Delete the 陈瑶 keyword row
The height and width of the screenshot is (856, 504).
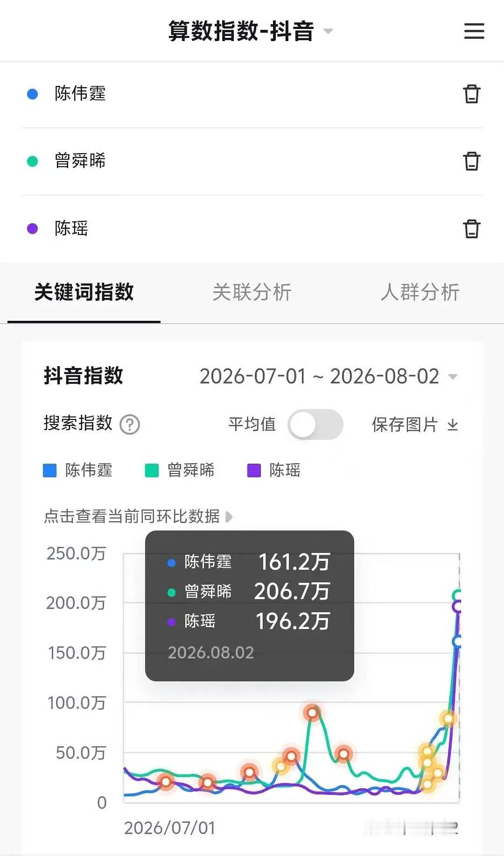pyautogui.click(x=471, y=229)
